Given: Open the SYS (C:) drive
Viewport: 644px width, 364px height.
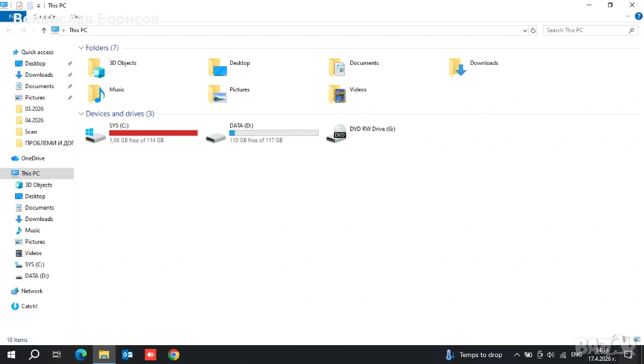Looking at the screenshot, I should click(96, 134).
